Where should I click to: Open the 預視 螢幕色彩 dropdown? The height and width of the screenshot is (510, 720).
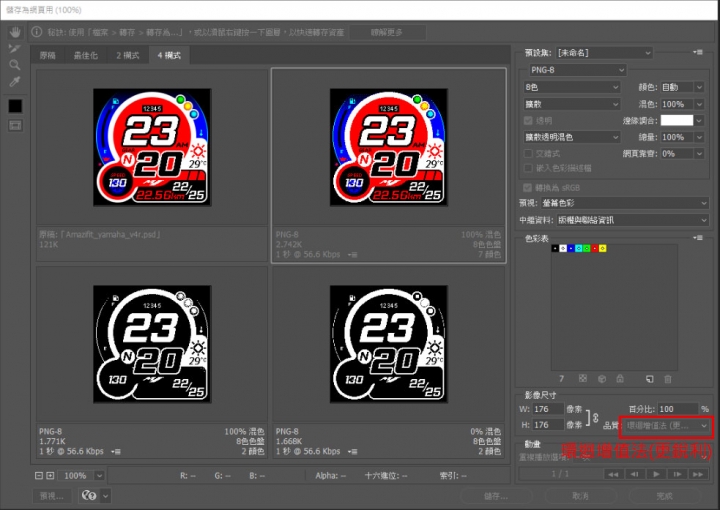point(624,202)
